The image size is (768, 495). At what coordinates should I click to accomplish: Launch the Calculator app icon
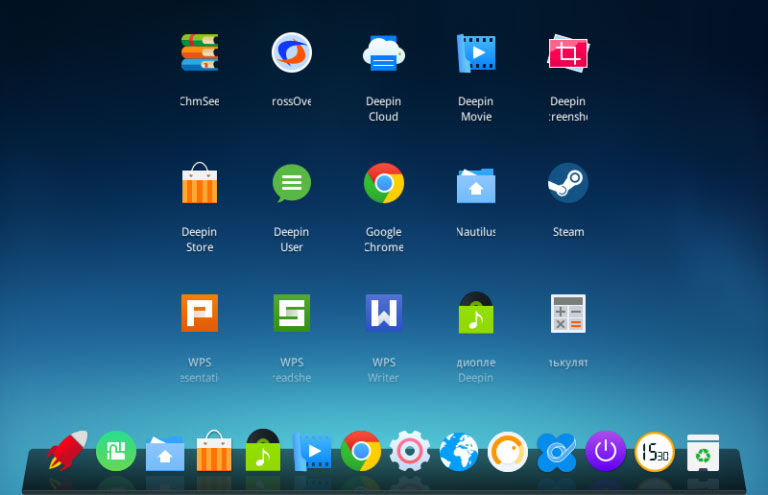[x=568, y=313]
